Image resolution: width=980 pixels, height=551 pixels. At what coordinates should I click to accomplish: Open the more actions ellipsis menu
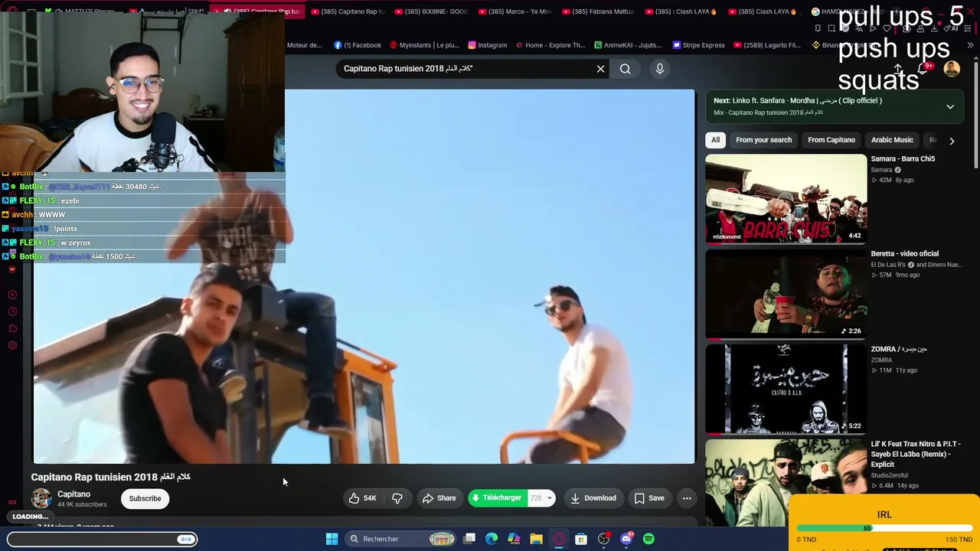point(687,498)
